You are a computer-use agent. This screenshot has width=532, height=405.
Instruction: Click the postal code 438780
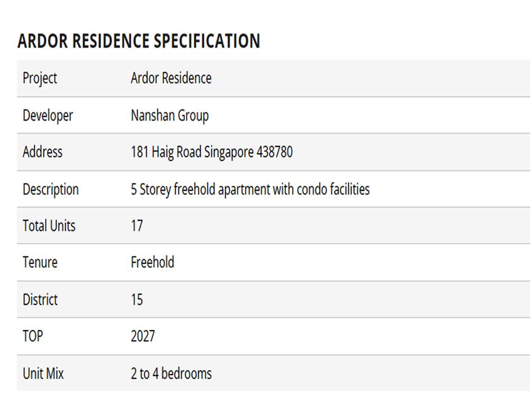(275, 152)
